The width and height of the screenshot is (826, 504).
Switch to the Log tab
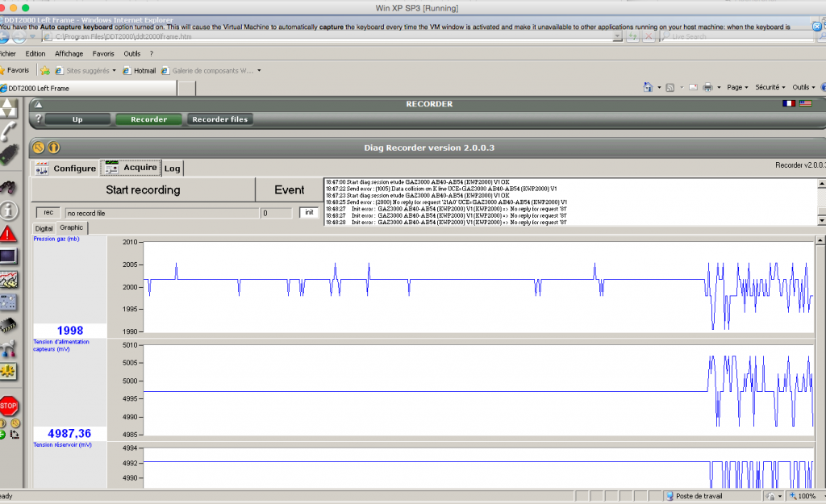point(173,168)
